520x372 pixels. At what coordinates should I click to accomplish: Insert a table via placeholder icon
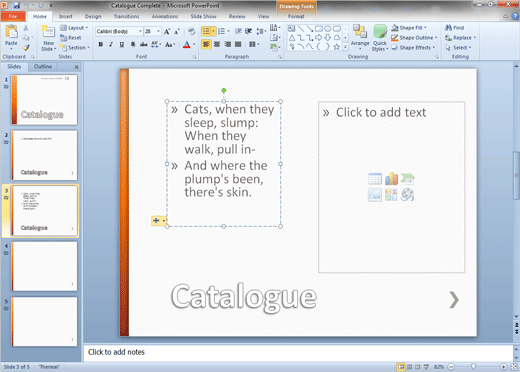pyautogui.click(x=375, y=179)
